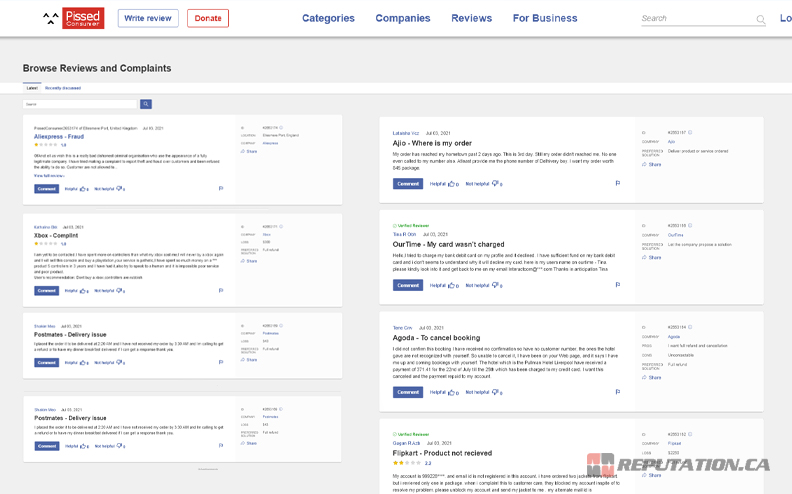Open the Pissed Consumer logo homepage
Screen dimensions: 792x494
pos(74,18)
